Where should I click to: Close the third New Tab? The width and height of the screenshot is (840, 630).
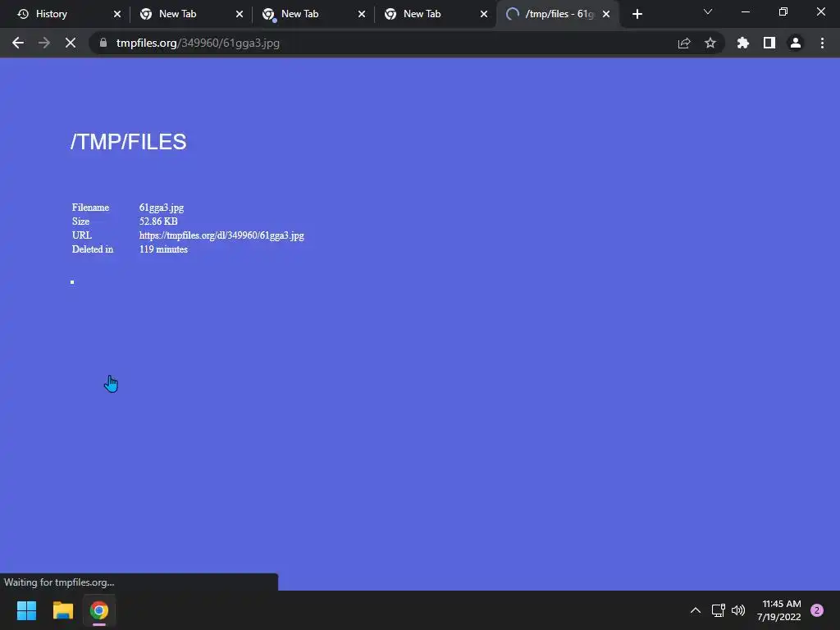pyautogui.click(x=484, y=14)
